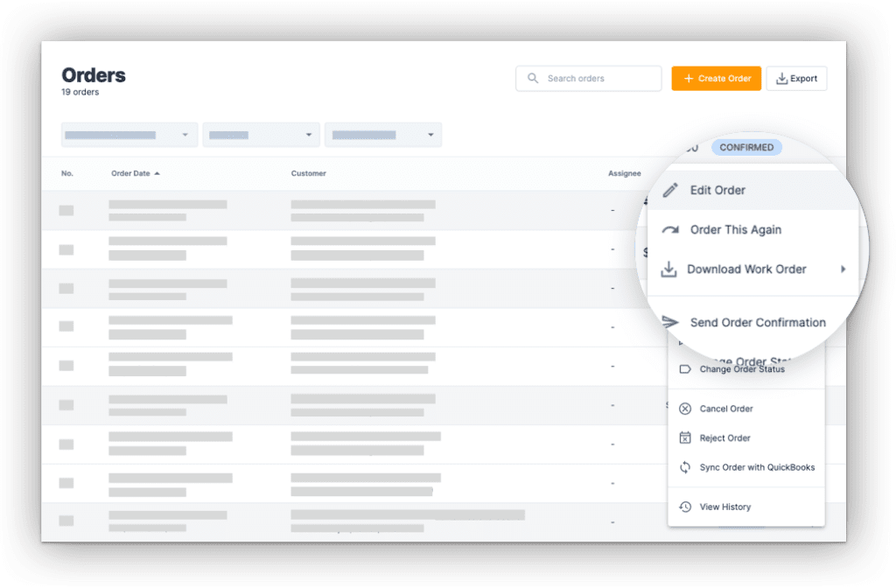896x588 pixels.
Task: Click the clock icon beside View History
Action: 685,507
